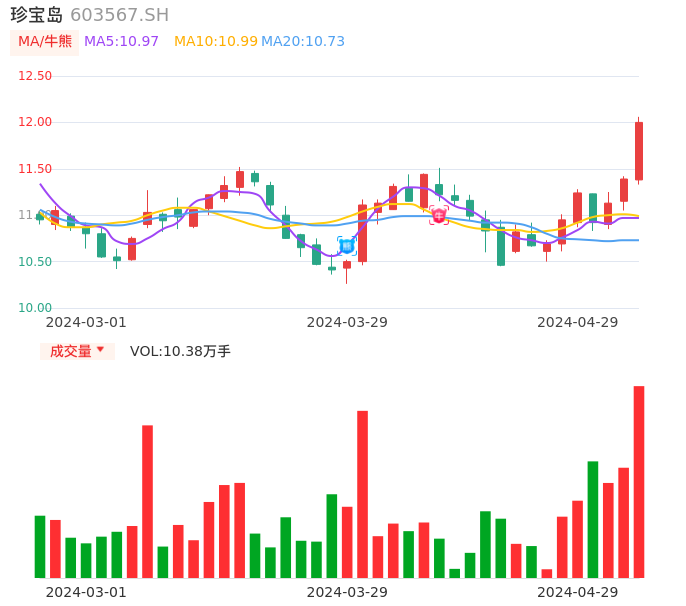
Task: Click the stock code 603567.SH
Action: pyautogui.click(x=119, y=15)
